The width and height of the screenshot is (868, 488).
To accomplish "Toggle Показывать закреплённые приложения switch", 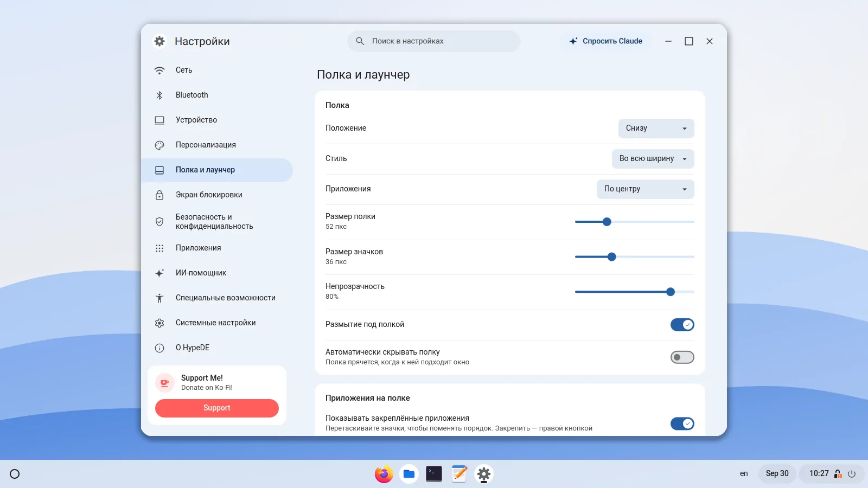I will (x=682, y=423).
